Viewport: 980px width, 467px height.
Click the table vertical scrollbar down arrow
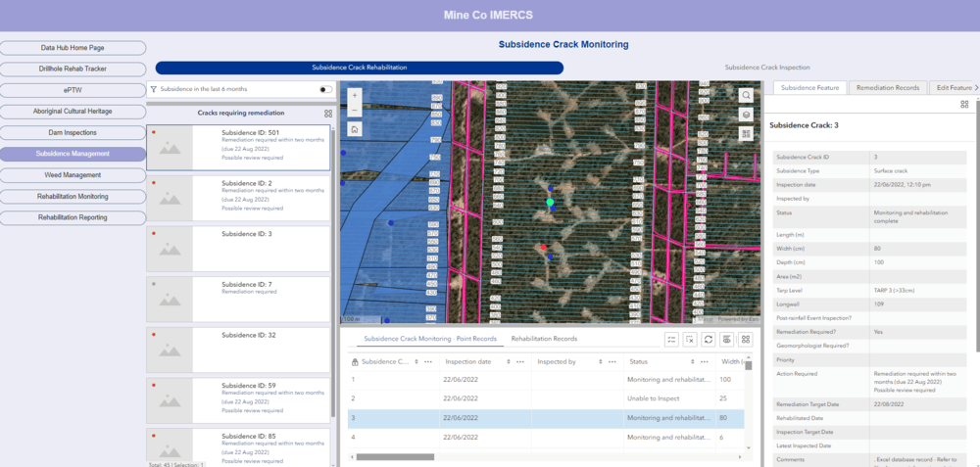tap(749, 447)
